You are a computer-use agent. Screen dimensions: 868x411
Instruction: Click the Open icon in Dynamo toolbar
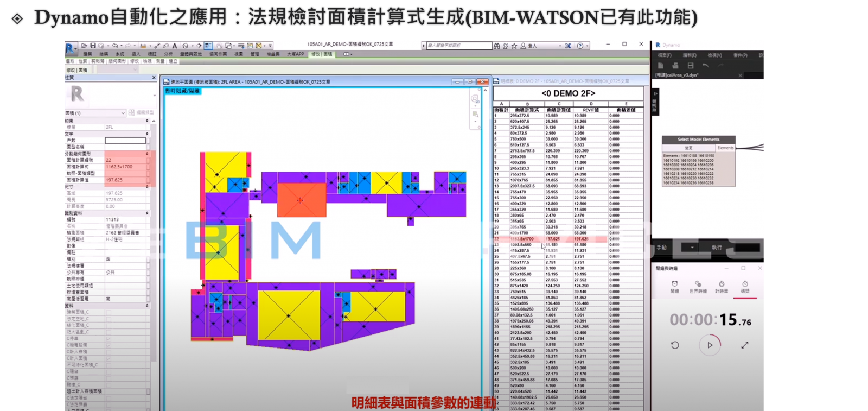(x=675, y=66)
